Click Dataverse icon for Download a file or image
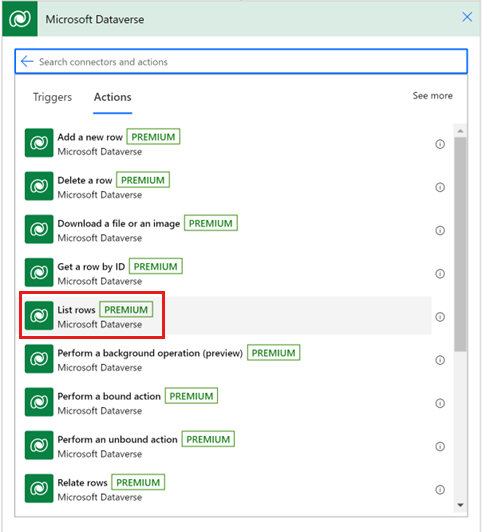 point(39,229)
